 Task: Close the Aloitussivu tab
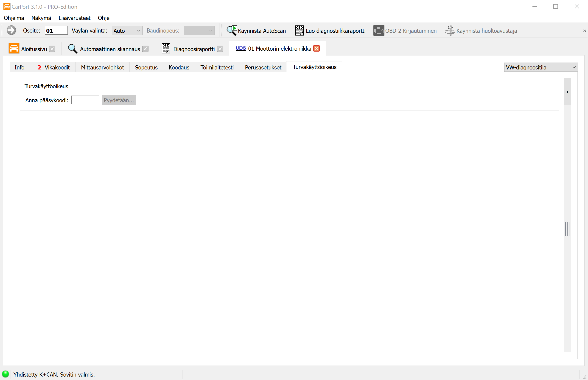[52, 49]
